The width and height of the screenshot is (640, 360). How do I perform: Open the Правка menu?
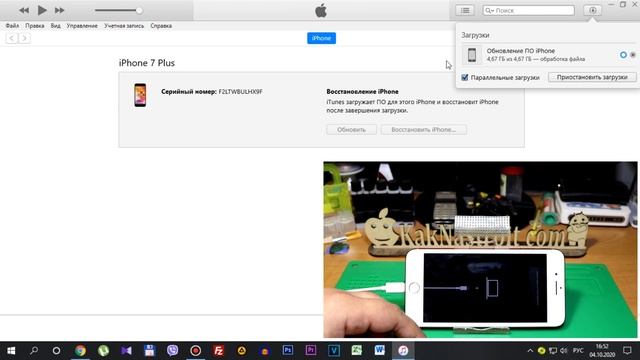point(35,26)
